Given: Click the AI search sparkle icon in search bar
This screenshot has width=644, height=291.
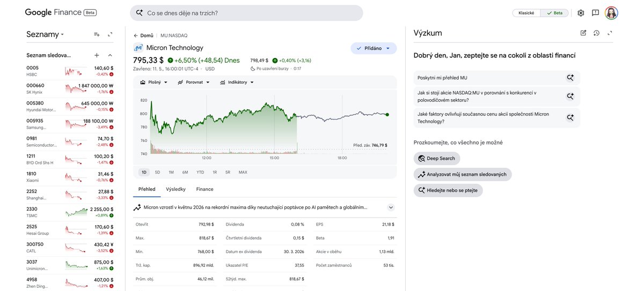Looking at the screenshot, I should coord(140,13).
